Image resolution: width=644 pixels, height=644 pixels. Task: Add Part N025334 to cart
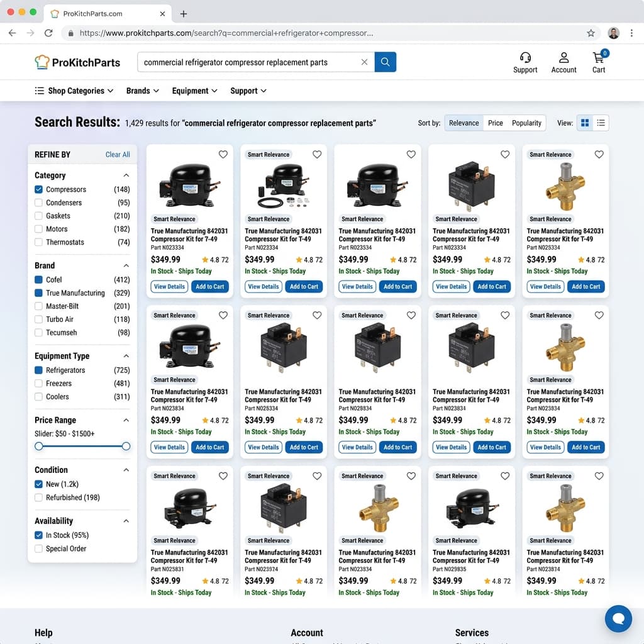point(586,287)
